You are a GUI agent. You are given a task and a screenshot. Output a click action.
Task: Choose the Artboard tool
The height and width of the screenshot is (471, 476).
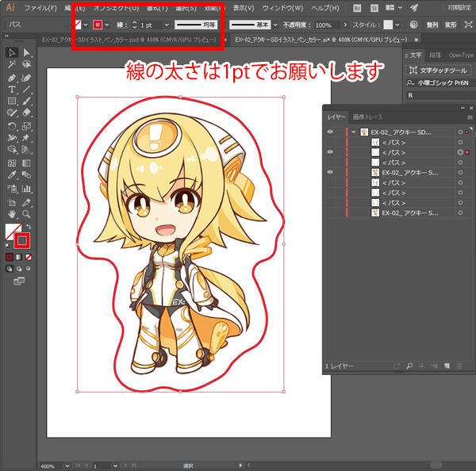(x=12, y=202)
